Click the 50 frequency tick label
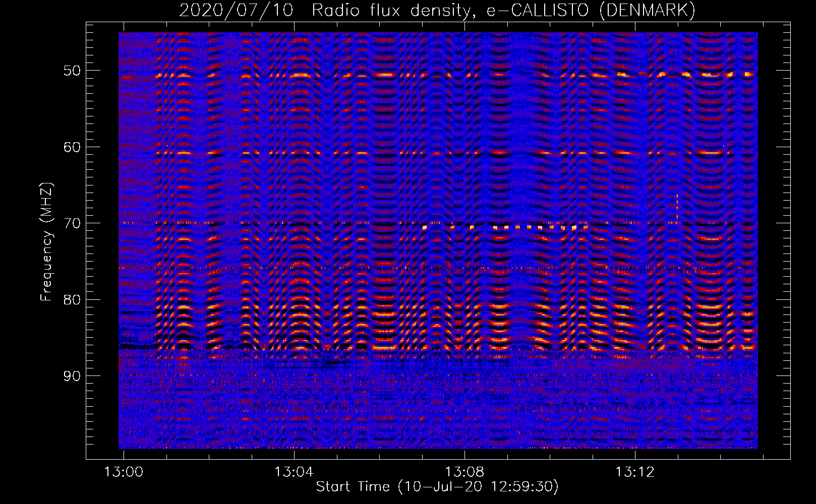The height and width of the screenshot is (504, 816). point(72,71)
